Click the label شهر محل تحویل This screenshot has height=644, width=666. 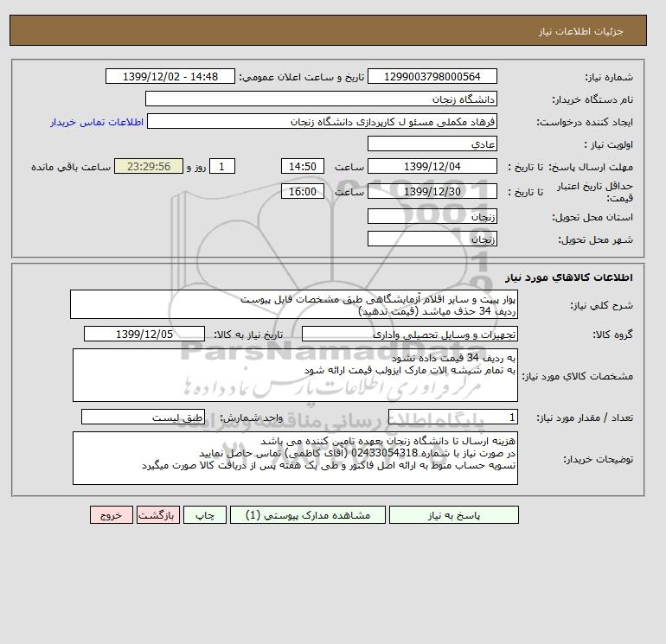click(595, 239)
